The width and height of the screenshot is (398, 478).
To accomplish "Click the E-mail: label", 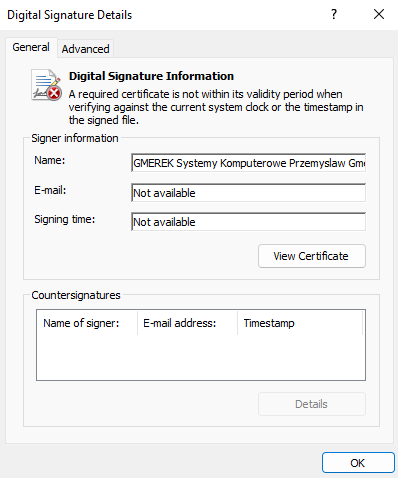I will (50, 190).
